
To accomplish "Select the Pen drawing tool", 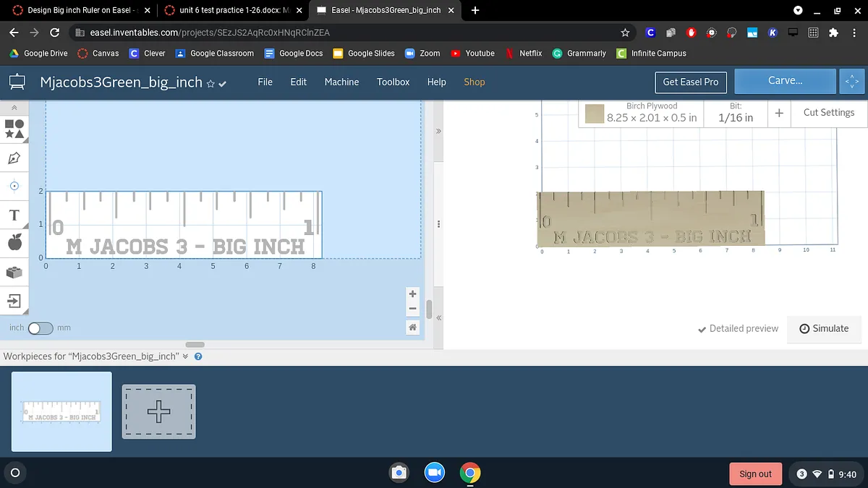I will [14, 158].
